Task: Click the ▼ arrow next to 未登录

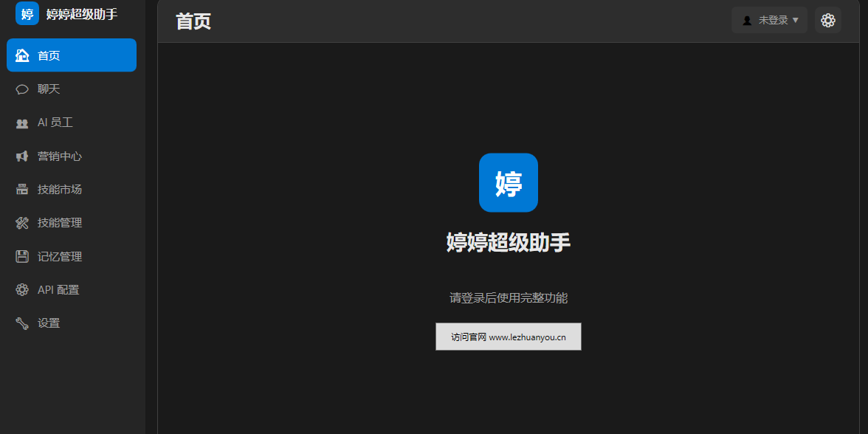Action: tap(796, 21)
